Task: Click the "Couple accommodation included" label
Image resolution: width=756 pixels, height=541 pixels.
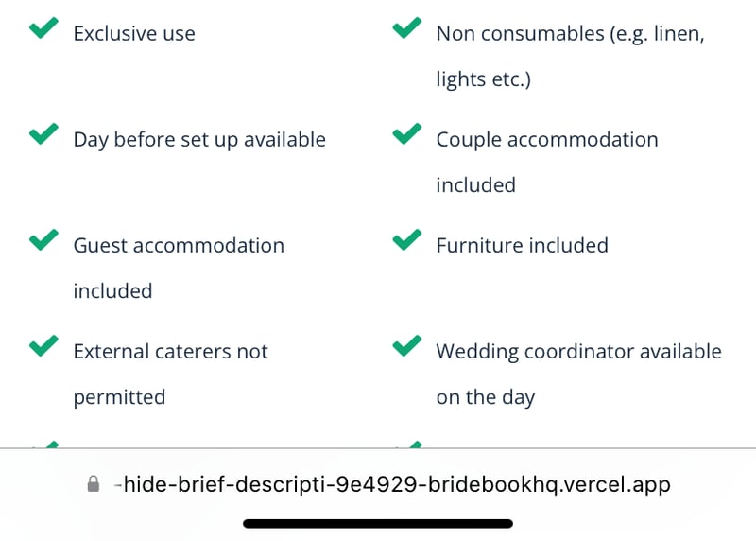Action: pos(546,162)
